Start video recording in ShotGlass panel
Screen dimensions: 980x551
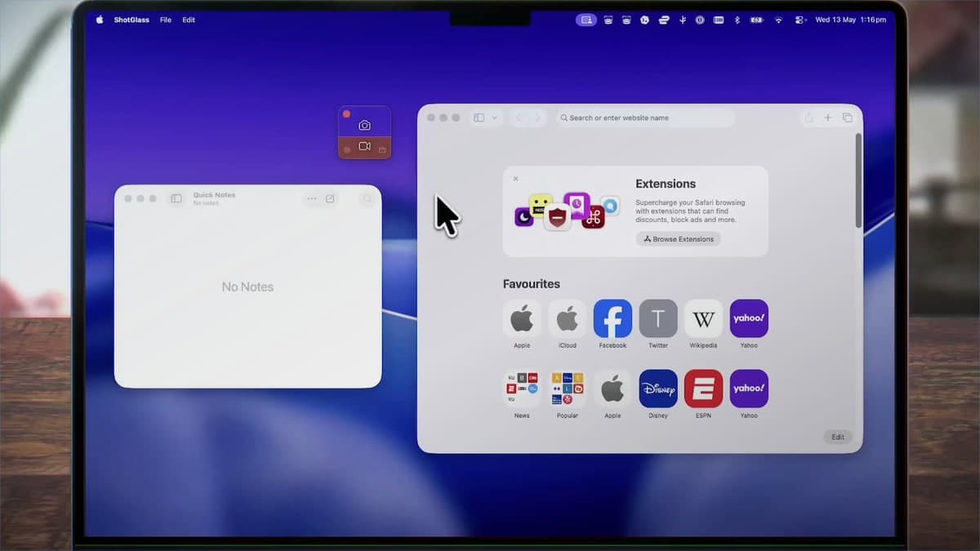click(x=364, y=146)
